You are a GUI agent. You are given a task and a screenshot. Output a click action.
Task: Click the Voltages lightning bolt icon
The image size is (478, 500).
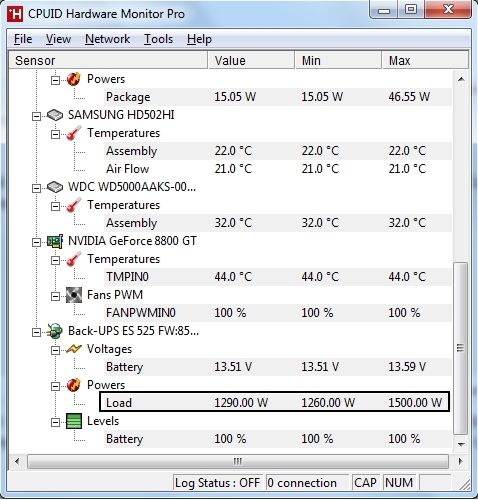74,349
